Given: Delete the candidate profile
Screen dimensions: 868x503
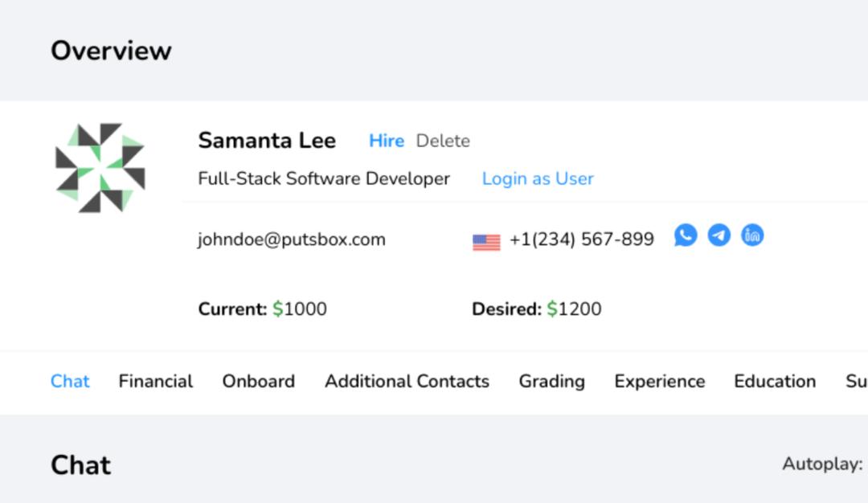Looking at the screenshot, I should tap(443, 141).
